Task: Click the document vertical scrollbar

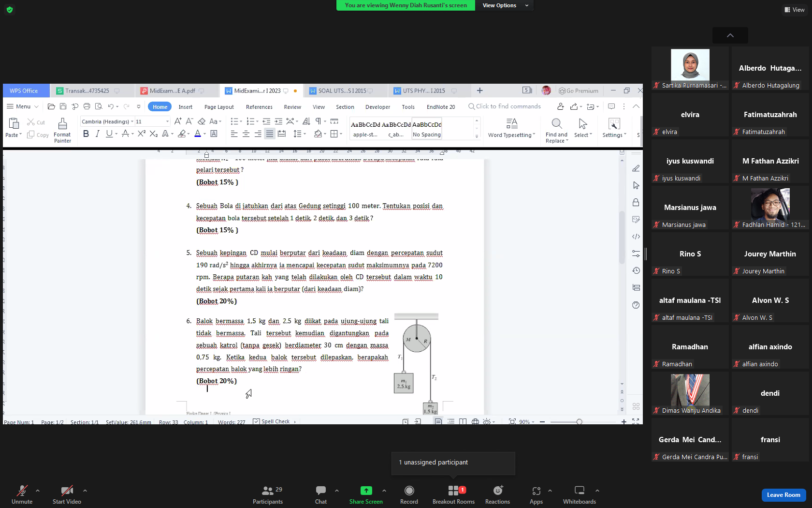Action: tap(622, 237)
